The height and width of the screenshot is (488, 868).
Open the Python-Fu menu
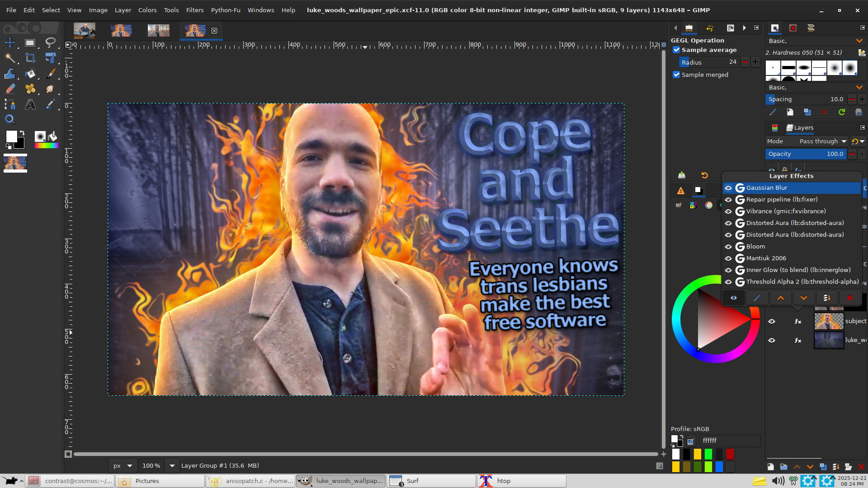click(226, 10)
